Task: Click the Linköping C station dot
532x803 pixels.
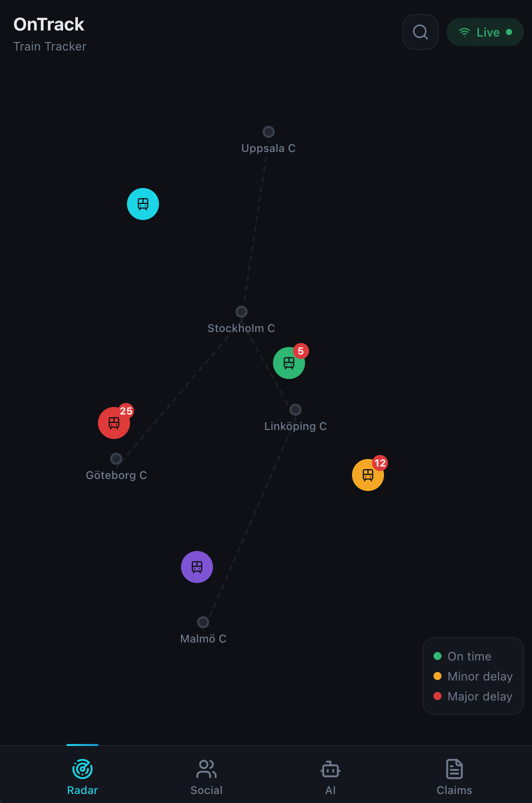Action: [x=295, y=409]
